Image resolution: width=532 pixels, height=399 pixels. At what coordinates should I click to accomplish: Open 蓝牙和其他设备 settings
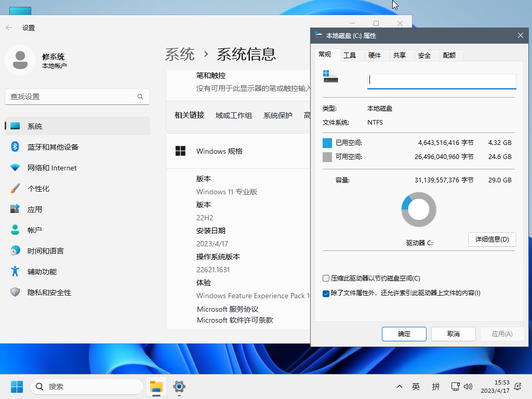77,147
